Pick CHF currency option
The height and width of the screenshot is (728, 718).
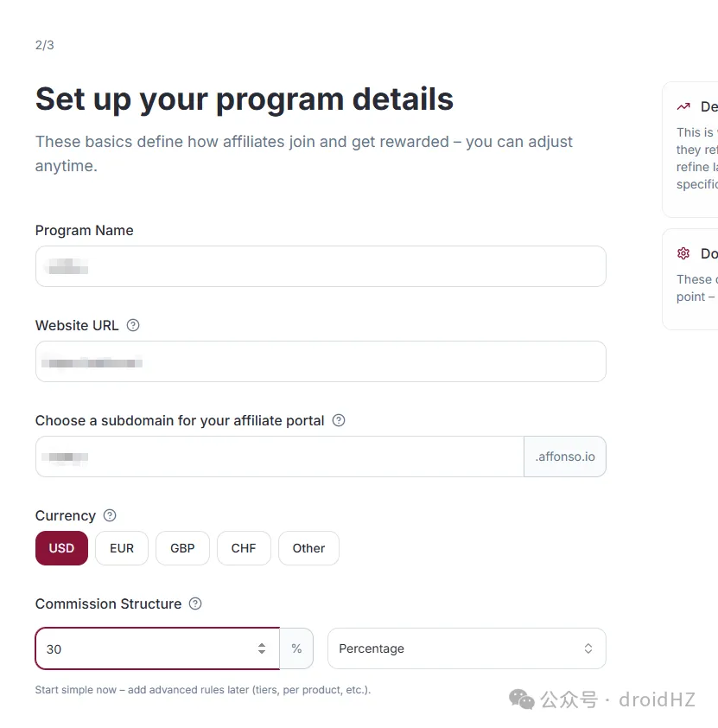pyautogui.click(x=244, y=548)
